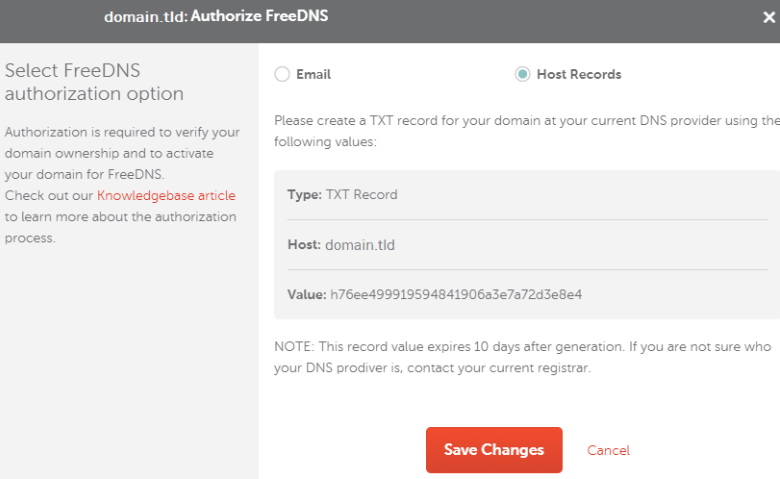Save changes with the red button
Image resolution: width=780 pixels, height=479 pixels.
[x=494, y=450]
